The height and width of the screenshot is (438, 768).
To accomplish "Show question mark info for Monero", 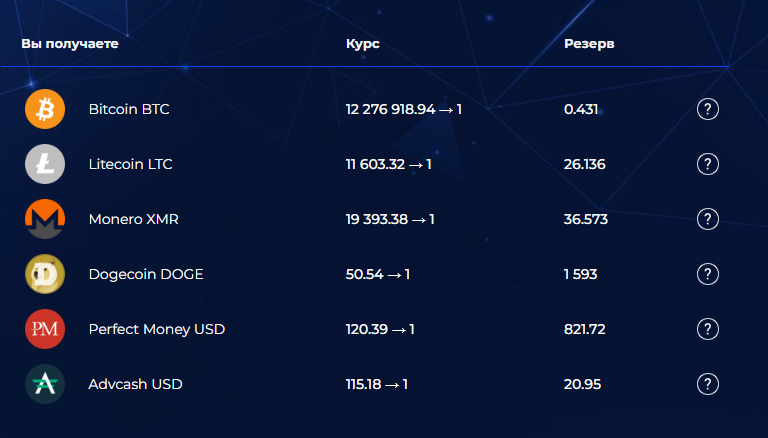I will [708, 219].
